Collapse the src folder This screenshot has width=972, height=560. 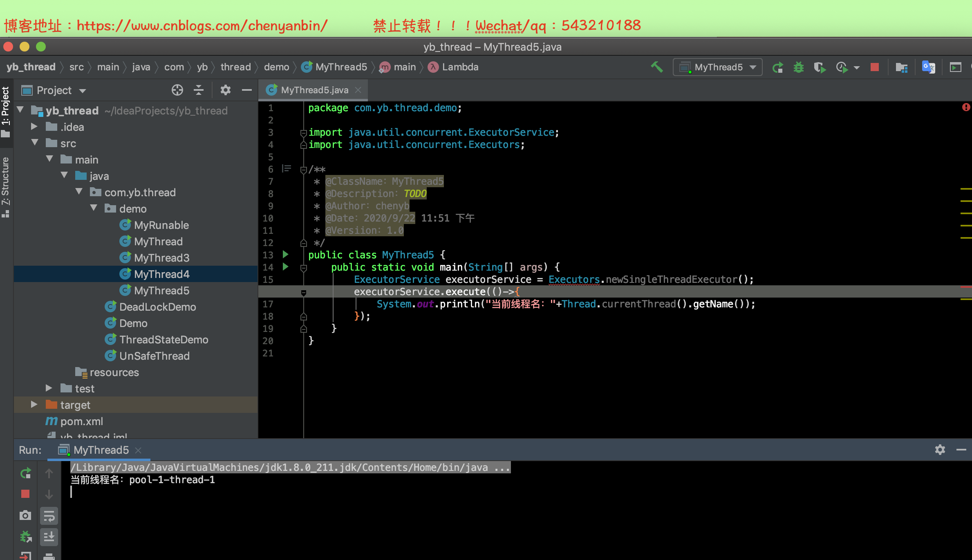(35, 143)
